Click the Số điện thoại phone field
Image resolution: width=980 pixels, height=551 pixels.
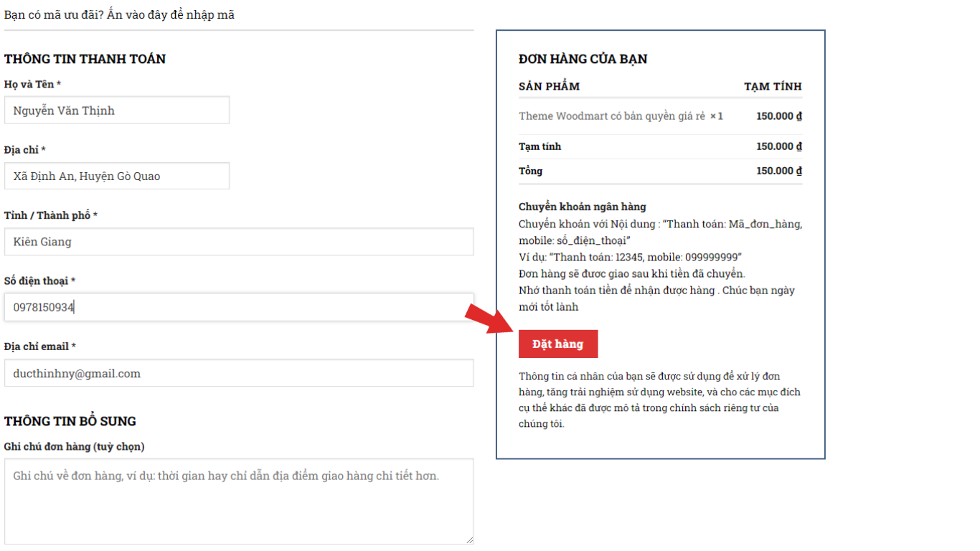pyautogui.click(x=239, y=307)
